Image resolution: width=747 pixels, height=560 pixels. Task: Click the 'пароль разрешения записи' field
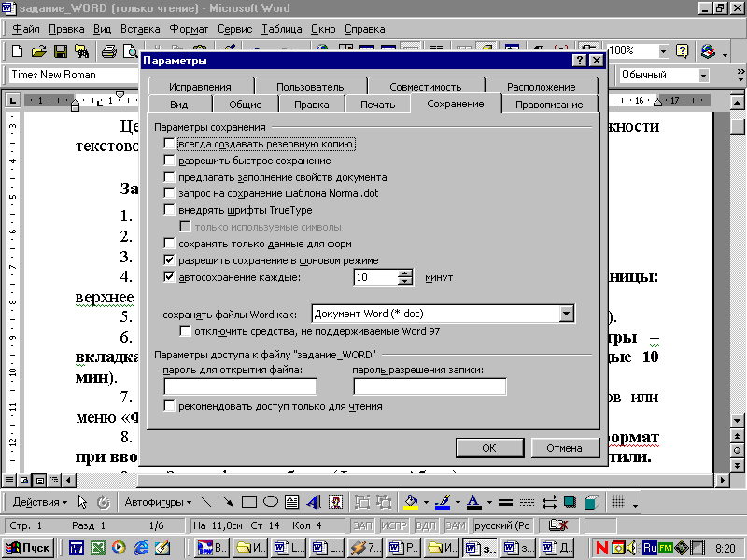tap(430, 386)
